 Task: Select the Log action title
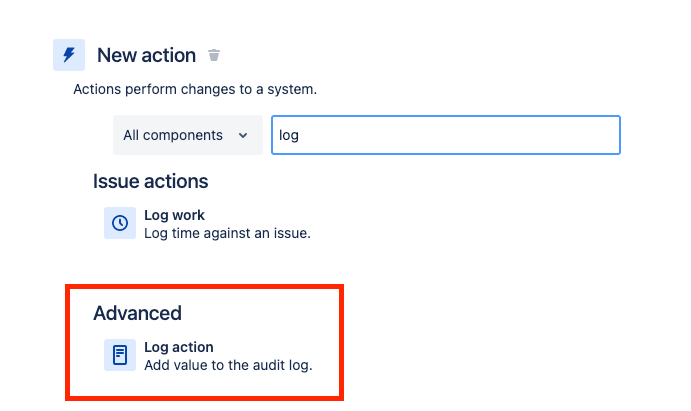click(x=178, y=347)
